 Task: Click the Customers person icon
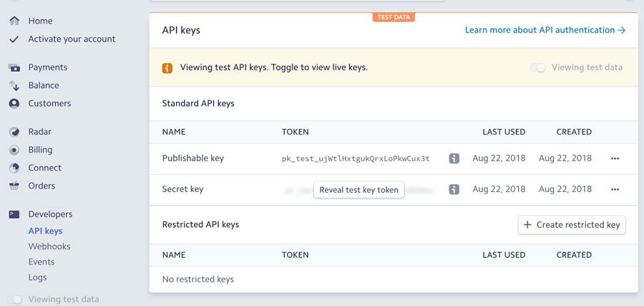pyautogui.click(x=14, y=103)
